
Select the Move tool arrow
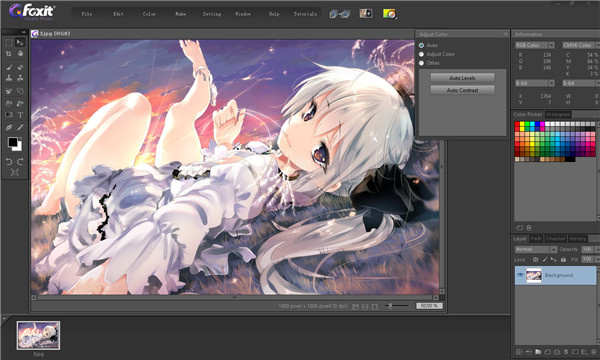[x=20, y=42]
